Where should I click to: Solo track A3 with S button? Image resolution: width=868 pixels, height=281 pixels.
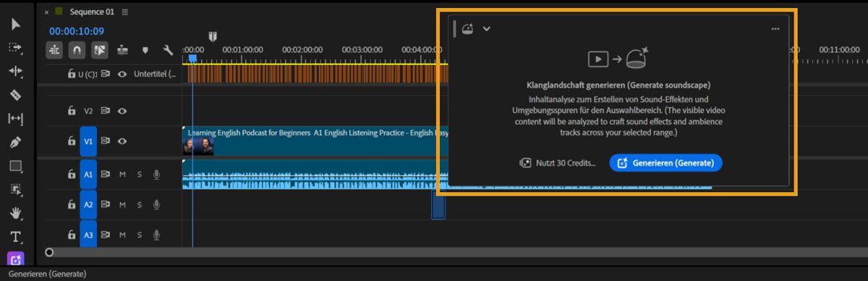tap(139, 235)
